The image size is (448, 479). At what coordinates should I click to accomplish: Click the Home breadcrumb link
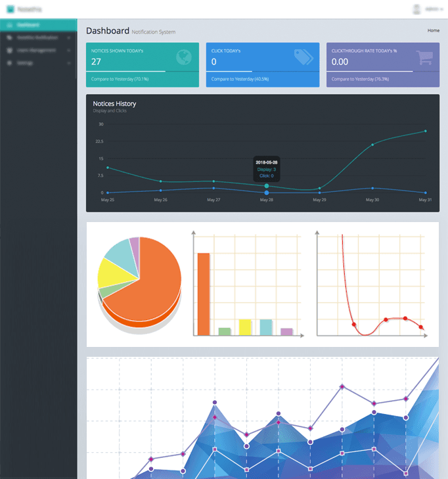pyautogui.click(x=434, y=30)
